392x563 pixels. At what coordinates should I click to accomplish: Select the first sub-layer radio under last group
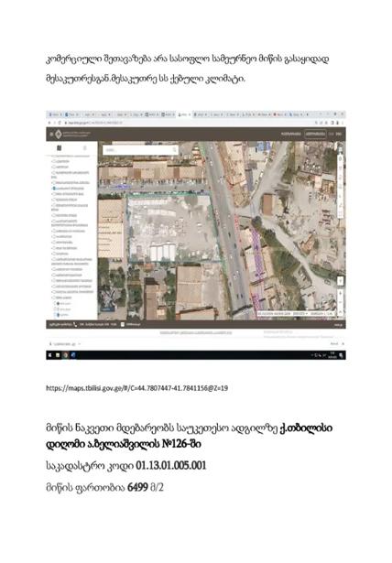[x=59, y=303]
